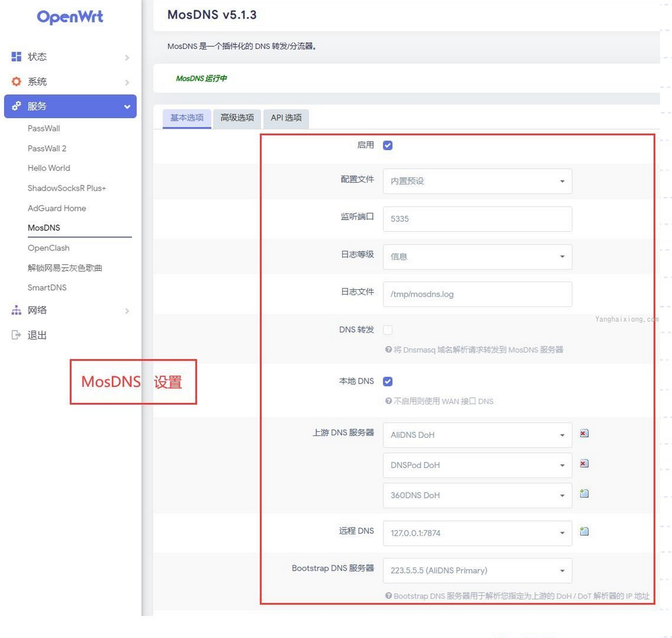
Task: Click the status grid icon in sidebar
Action: coord(17,57)
